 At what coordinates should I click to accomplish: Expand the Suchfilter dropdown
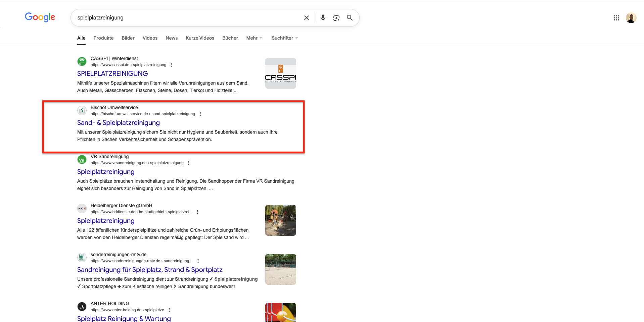tap(285, 38)
